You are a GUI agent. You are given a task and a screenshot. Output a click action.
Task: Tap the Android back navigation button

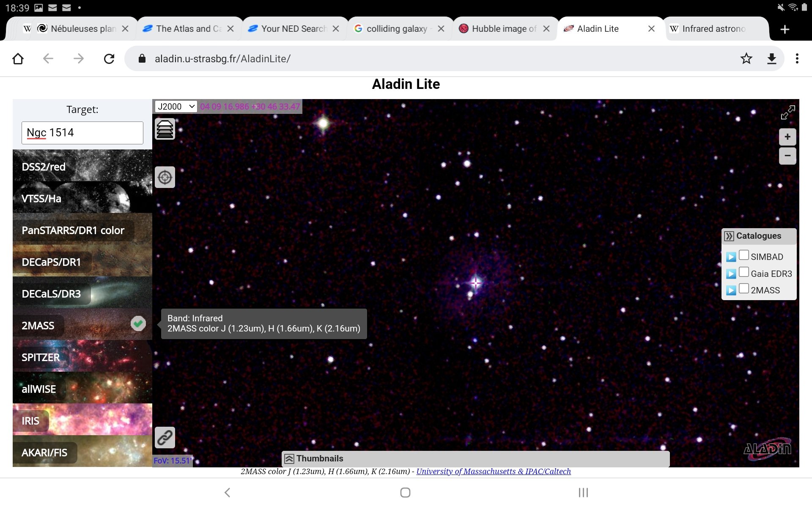click(228, 492)
